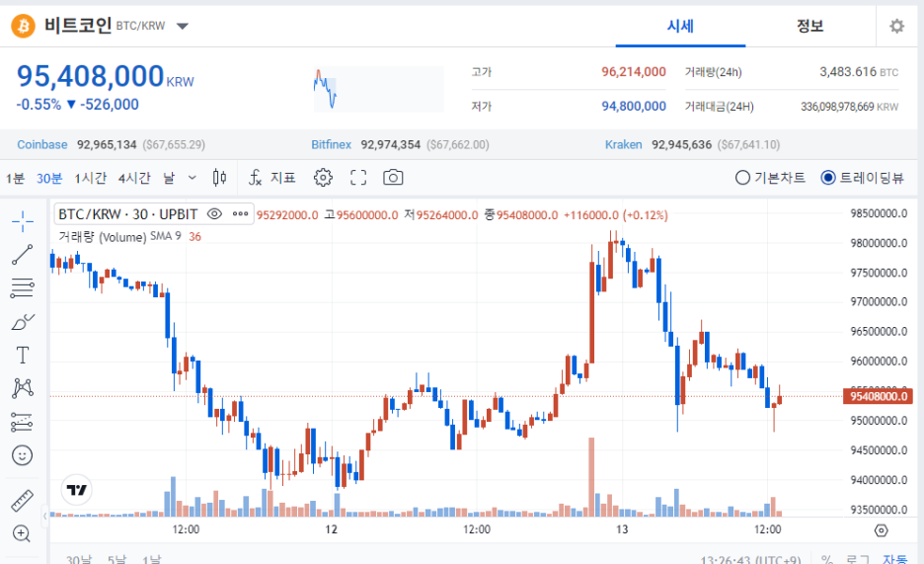
Task: Click the 95408000.0 current price label
Action: pyautogui.click(x=878, y=396)
